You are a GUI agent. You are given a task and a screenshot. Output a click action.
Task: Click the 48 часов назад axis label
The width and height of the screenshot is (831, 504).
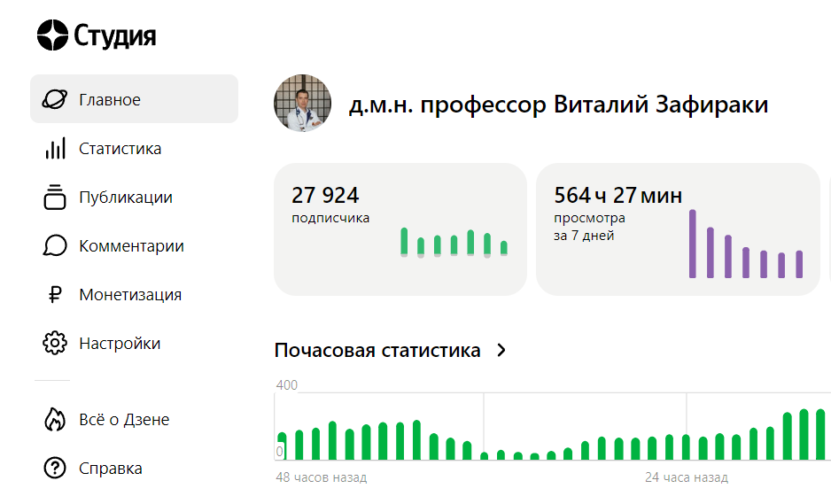322,477
